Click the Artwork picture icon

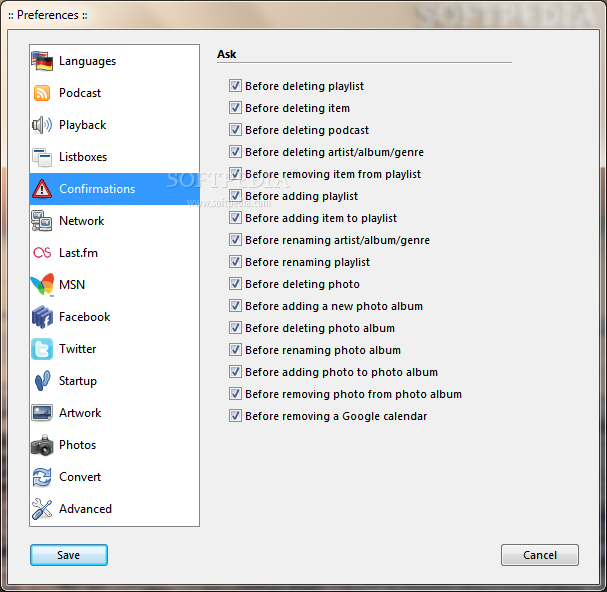click(x=42, y=413)
